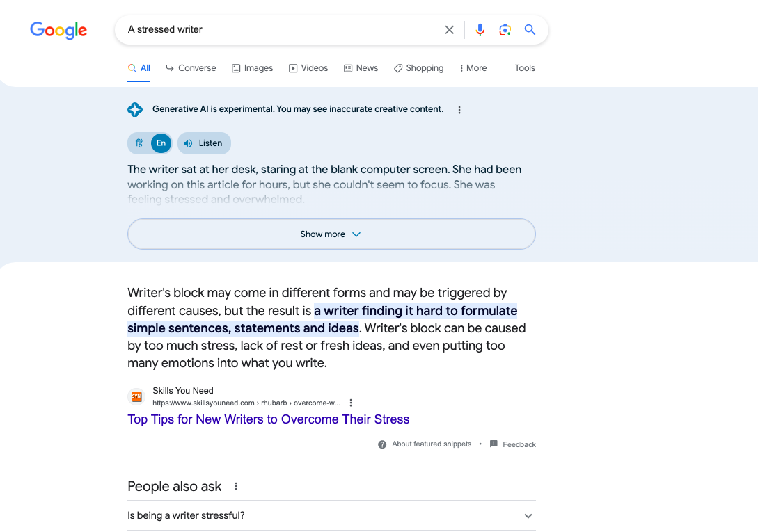Open People also ask options menu
This screenshot has width=758, height=532.
tap(236, 487)
